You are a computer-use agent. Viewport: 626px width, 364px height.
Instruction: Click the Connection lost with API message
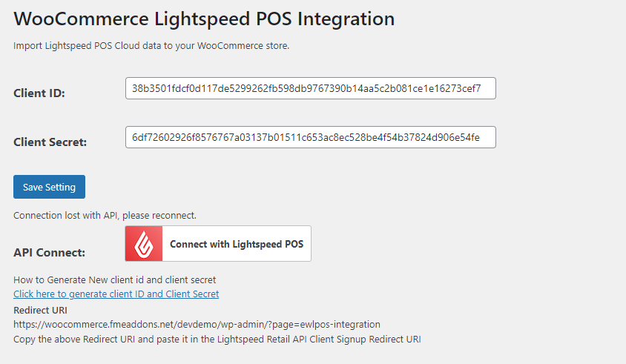(105, 216)
